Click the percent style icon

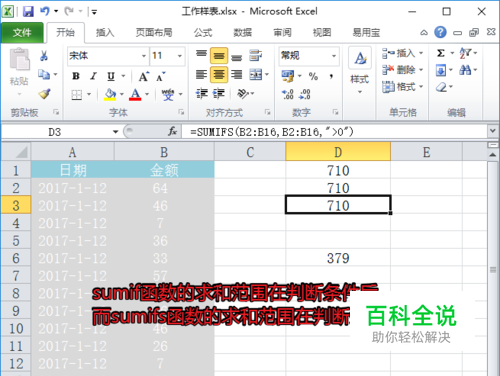[x=313, y=76]
